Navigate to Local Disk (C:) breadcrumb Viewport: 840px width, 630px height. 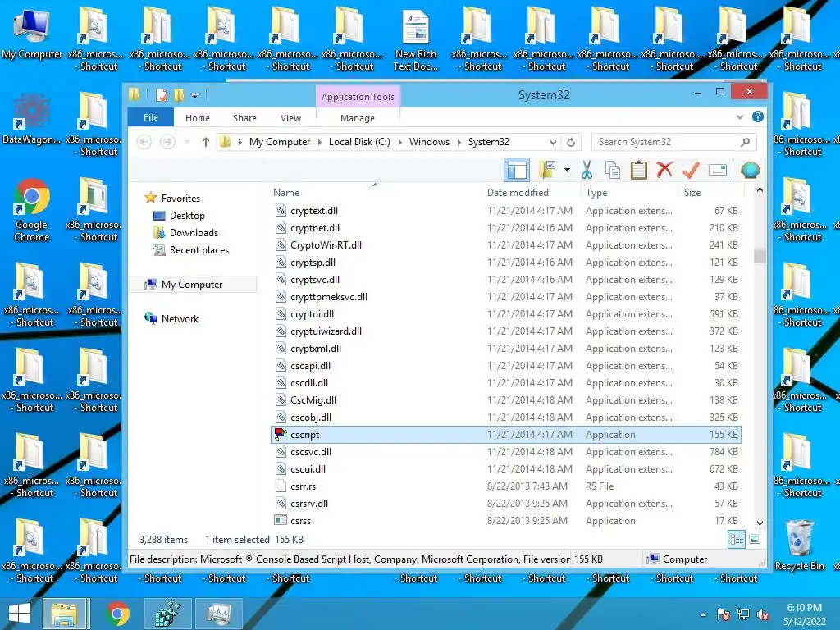point(359,142)
